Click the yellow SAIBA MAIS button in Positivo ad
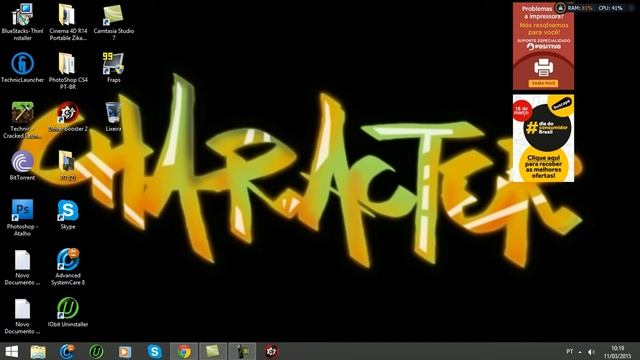640x360 pixels. click(x=544, y=83)
